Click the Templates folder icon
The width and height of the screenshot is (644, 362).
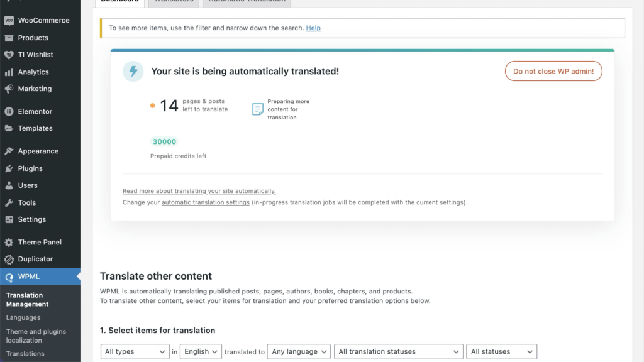9,128
